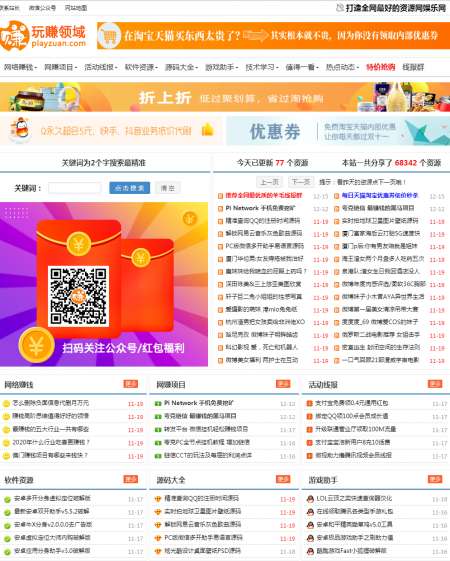
Task: Click the 玩赚领域 site logo
Action: (43, 36)
